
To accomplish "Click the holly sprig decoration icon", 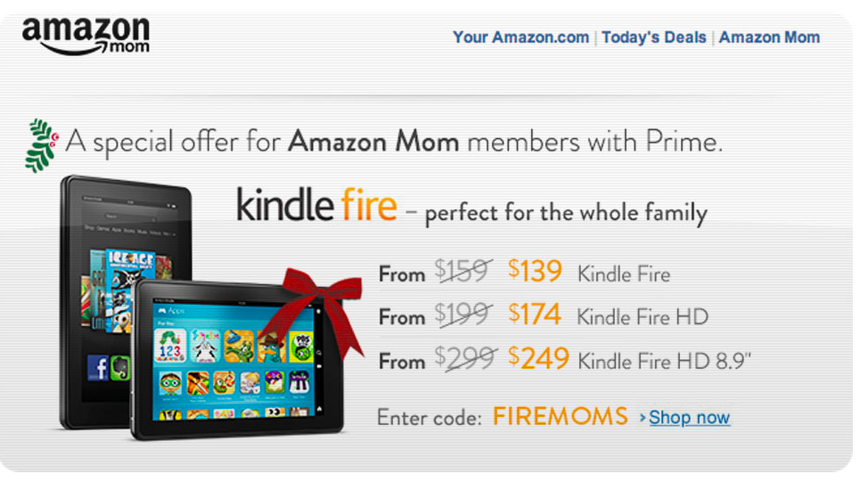I will coord(42,145).
